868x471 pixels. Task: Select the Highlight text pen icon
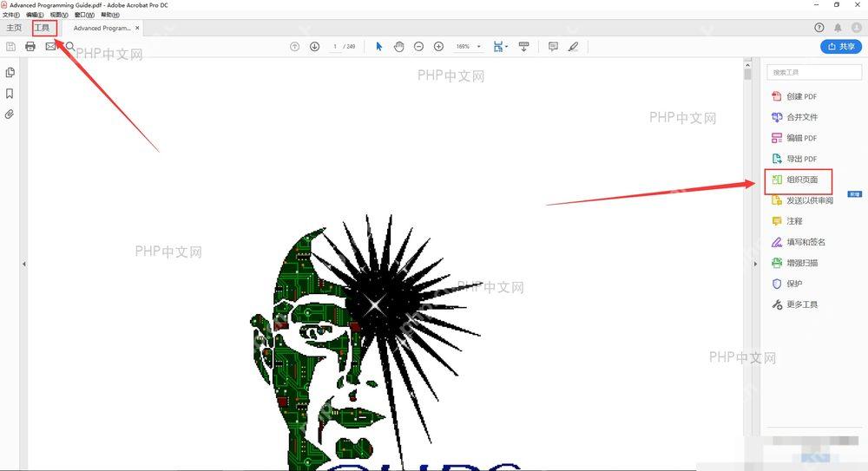[x=573, y=47]
